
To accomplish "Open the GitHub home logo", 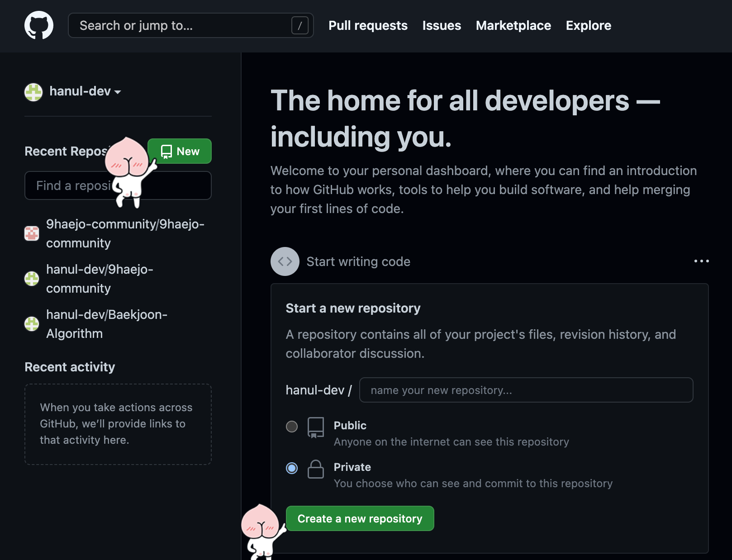I will (39, 25).
